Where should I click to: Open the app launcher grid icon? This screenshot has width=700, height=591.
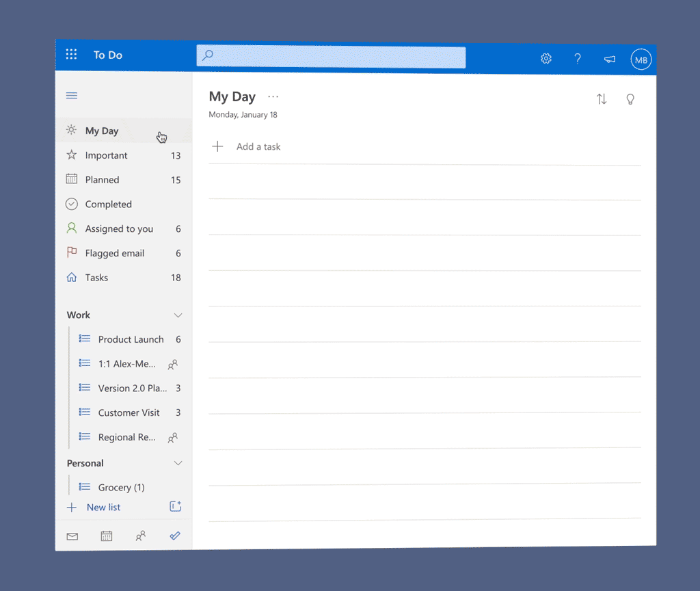point(71,55)
